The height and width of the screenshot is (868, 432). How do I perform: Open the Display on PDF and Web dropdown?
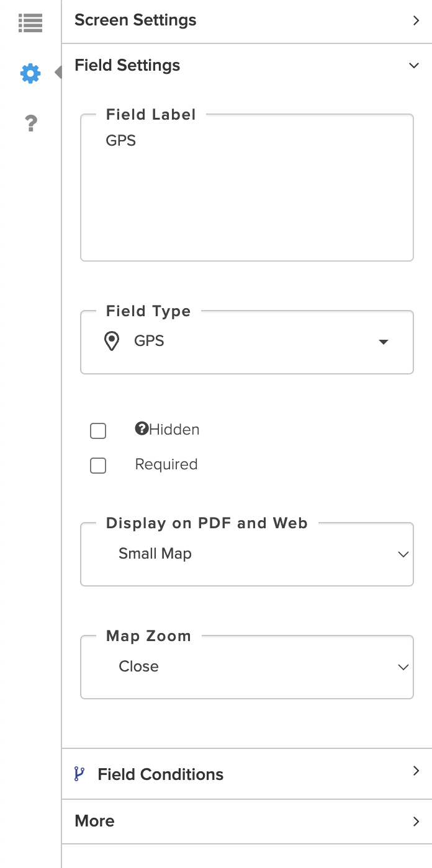point(247,554)
